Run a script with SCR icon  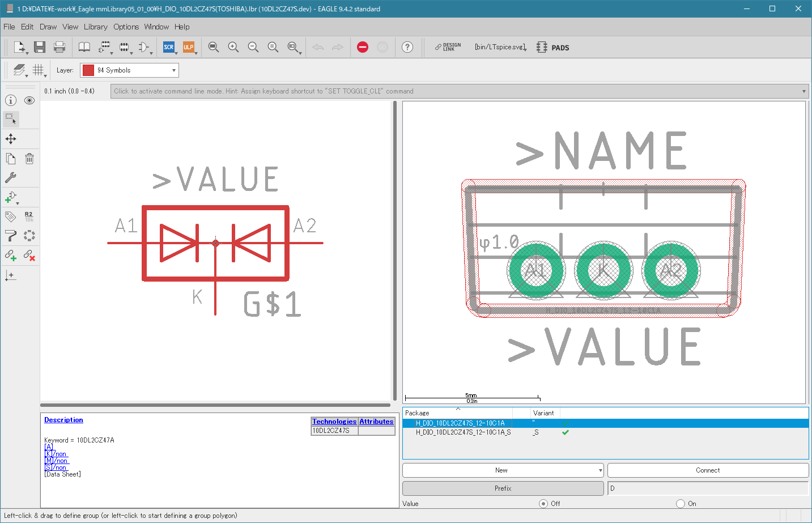pyautogui.click(x=169, y=47)
